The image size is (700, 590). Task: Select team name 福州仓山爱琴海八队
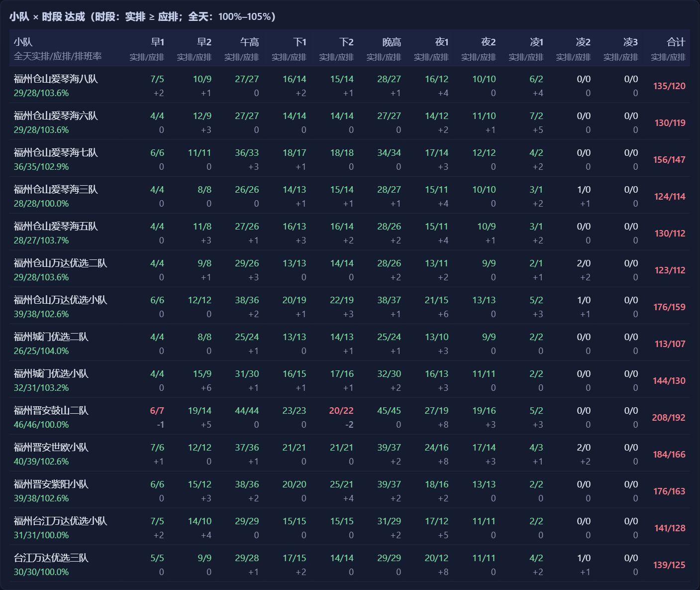point(56,79)
